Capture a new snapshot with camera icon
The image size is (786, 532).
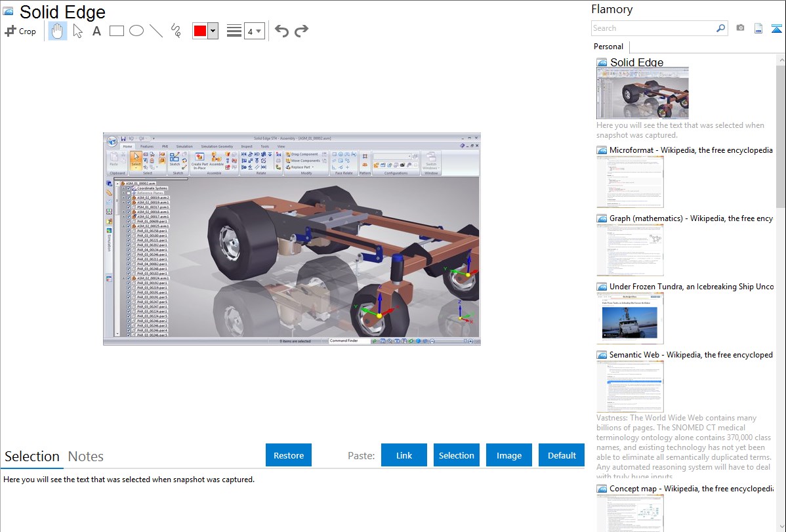click(x=740, y=28)
